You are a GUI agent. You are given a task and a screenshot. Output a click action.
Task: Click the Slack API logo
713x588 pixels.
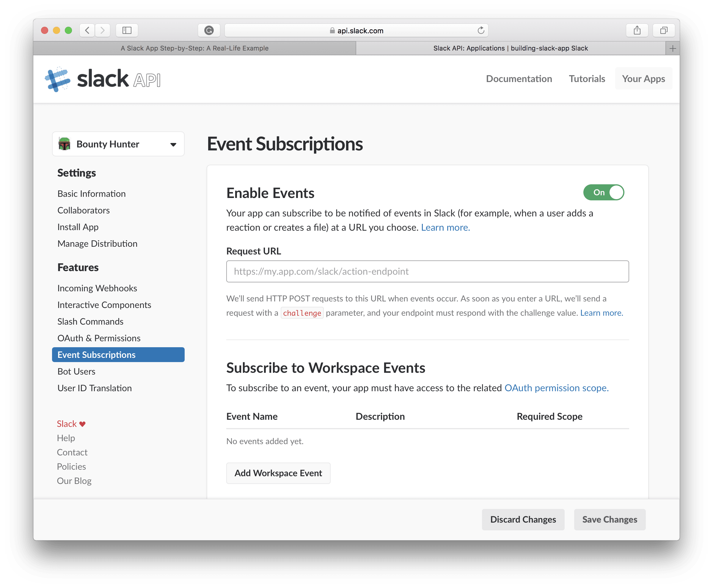click(102, 78)
